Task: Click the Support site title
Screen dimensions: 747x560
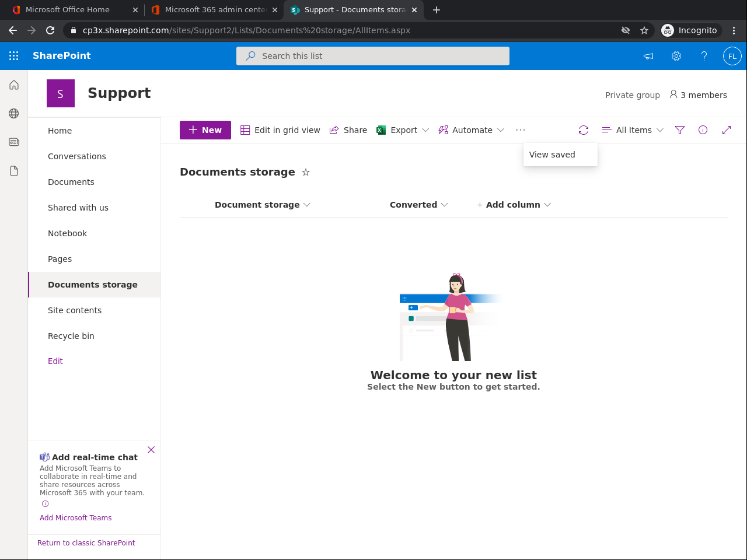Action: [119, 93]
